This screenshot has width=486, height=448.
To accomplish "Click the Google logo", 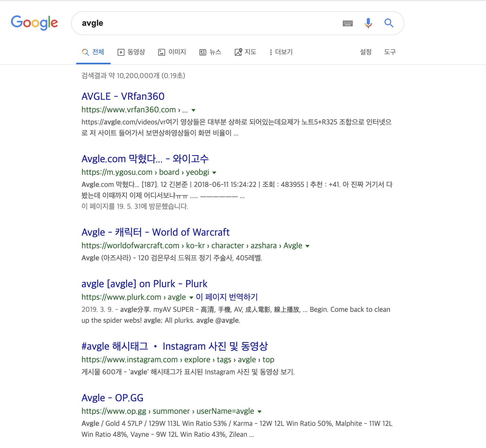I will [34, 23].
